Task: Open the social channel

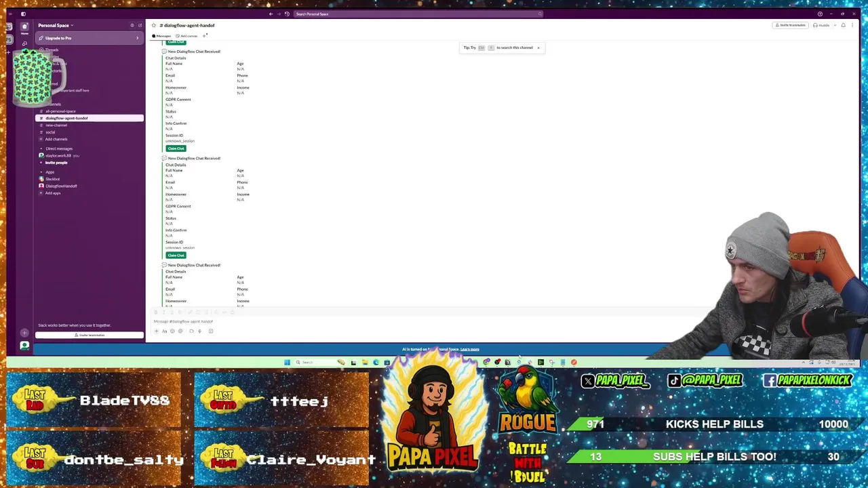Action: [90, 132]
